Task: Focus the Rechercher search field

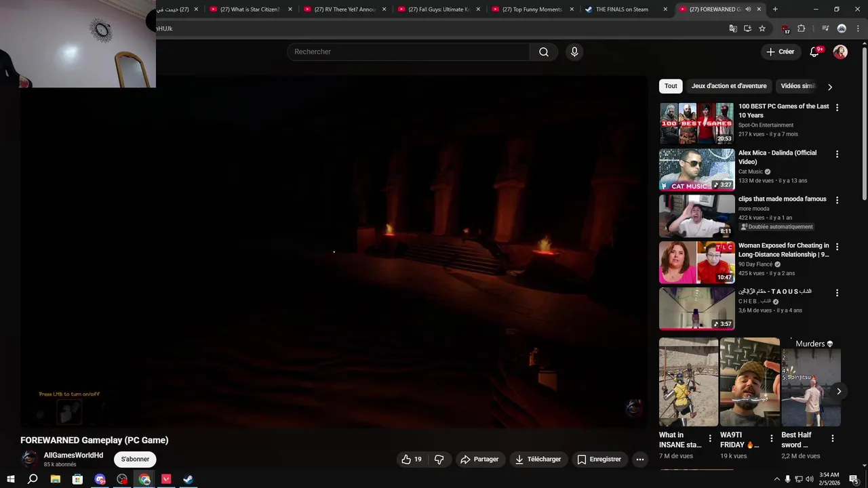Action: (408, 52)
